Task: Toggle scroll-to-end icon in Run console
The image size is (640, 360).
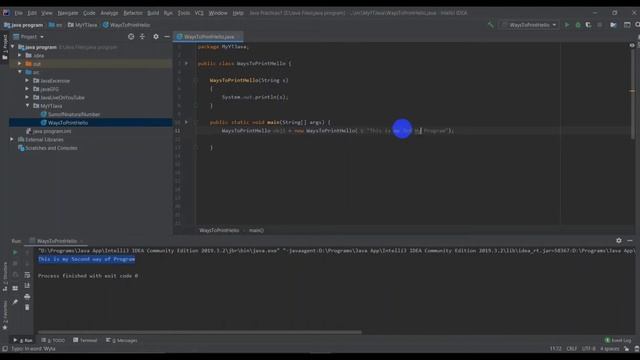Action: point(27,285)
